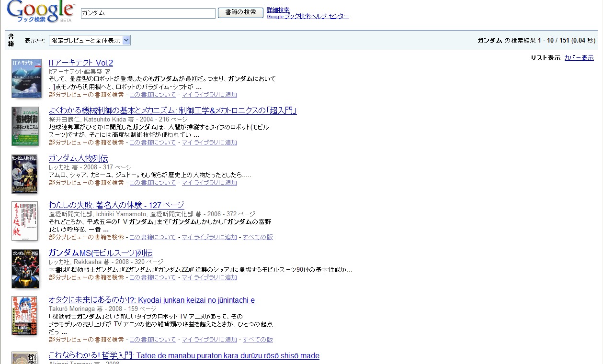The height and width of the screenshot is (364, 603).
Task: Click マイライブラリに追加 under ITアーキテクト Vol.2
Action: pos(209,95)
